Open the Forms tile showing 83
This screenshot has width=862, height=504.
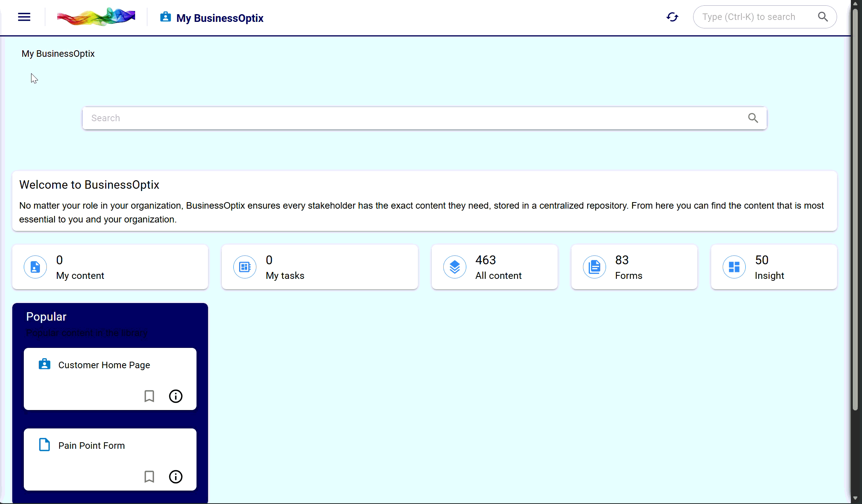pos(634,267)
